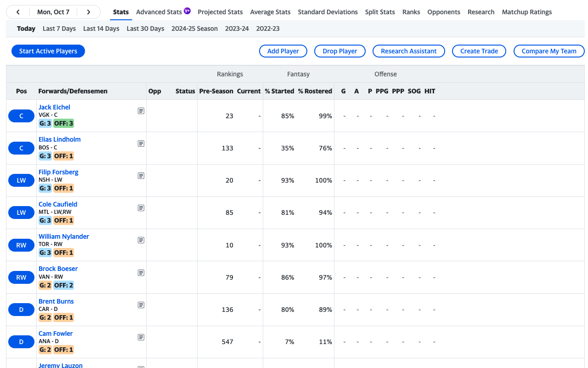This screenshot has height=368, width=588.
Task: Open the Advanced Stats tab
Action: coord(159,12)
